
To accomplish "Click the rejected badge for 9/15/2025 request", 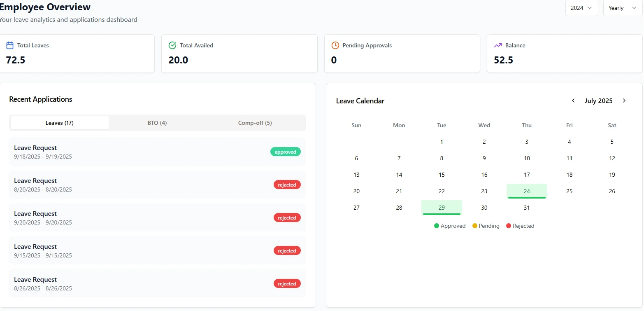I will [287, 250].
